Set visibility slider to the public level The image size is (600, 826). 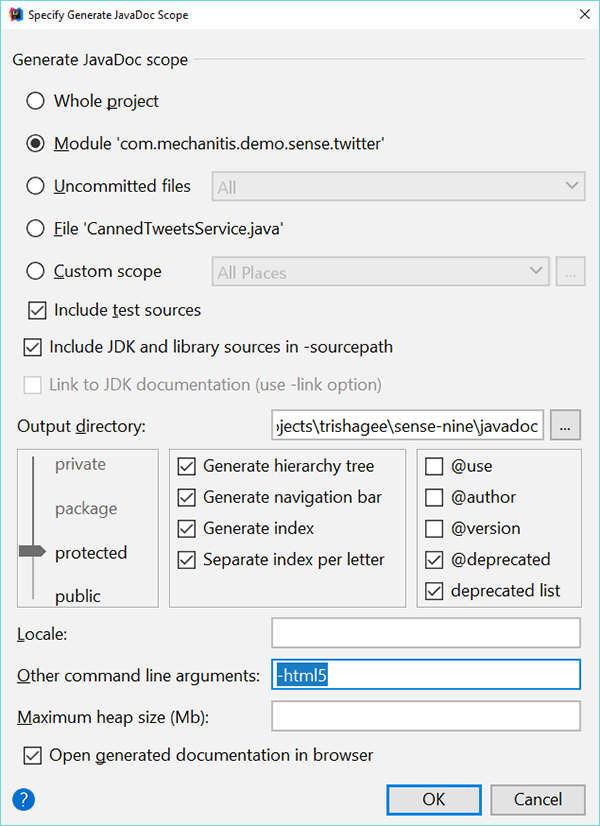(78, 596)
